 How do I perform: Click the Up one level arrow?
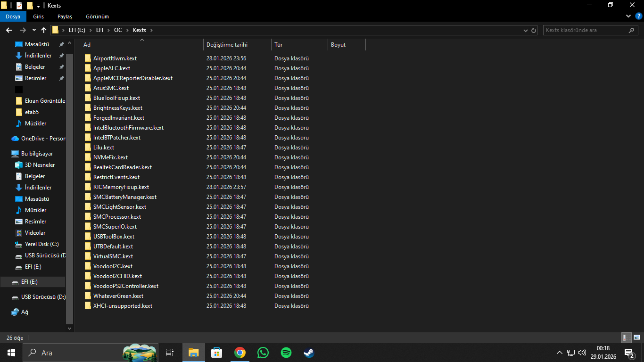click(44, 30)
